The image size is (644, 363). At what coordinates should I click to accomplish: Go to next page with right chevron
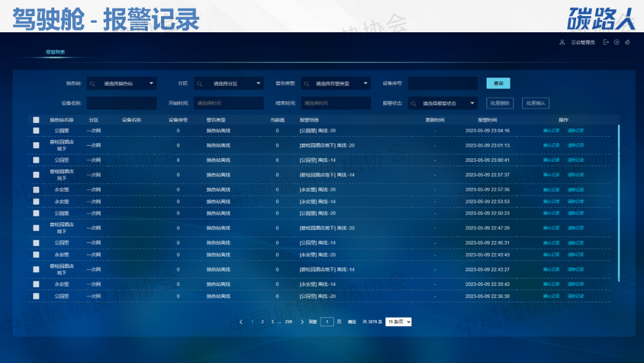pos(302,322)
